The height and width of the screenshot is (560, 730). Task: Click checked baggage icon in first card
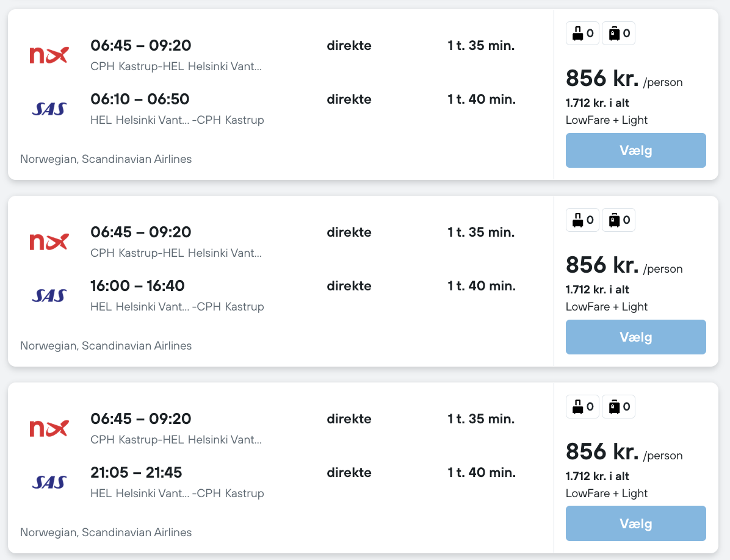[x=614, y=34]
